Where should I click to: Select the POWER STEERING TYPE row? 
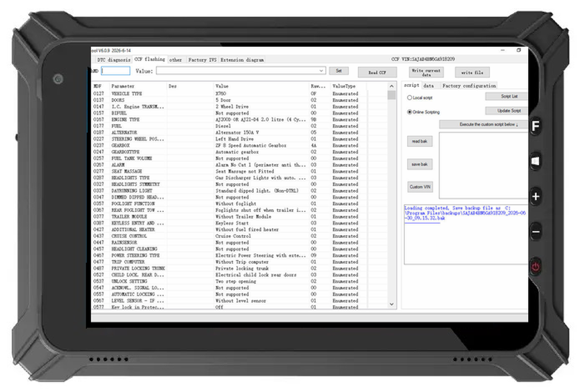click(x=240, y=255)
